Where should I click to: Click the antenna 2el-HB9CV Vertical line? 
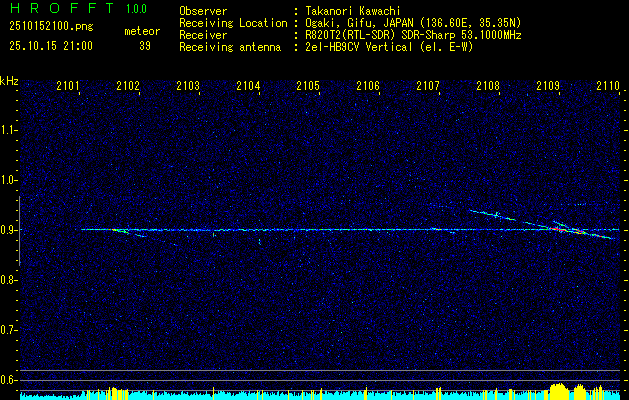389,47
